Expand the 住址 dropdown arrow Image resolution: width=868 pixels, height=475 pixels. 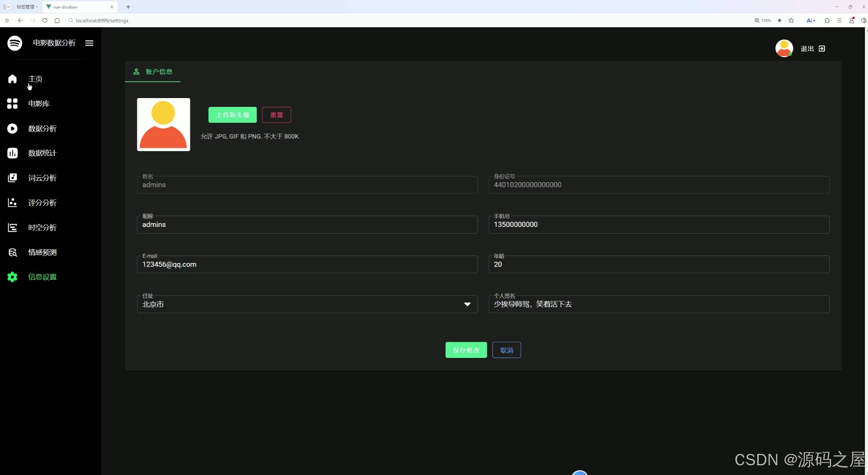tap(467, 304)
